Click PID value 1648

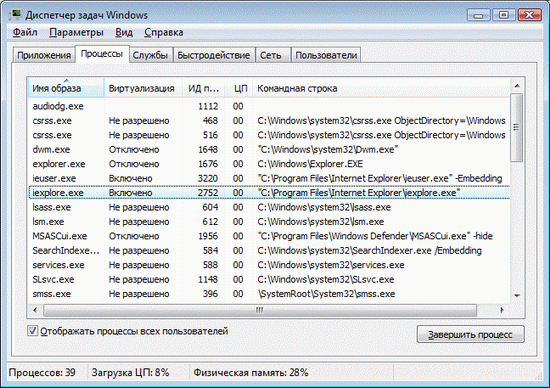208,149
